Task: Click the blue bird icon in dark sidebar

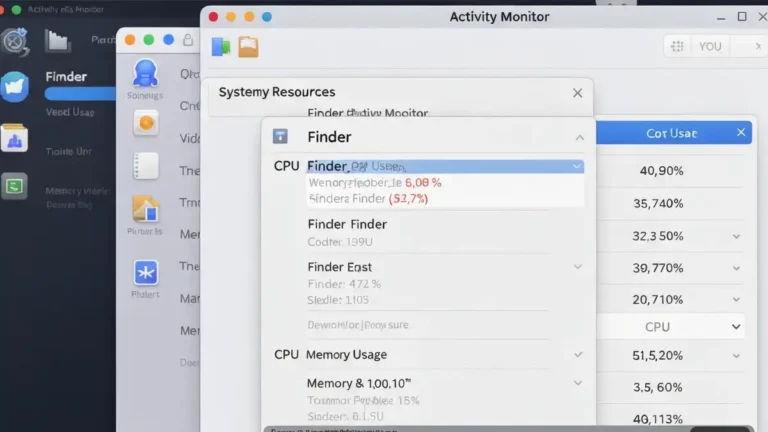Action: [15, 87]
